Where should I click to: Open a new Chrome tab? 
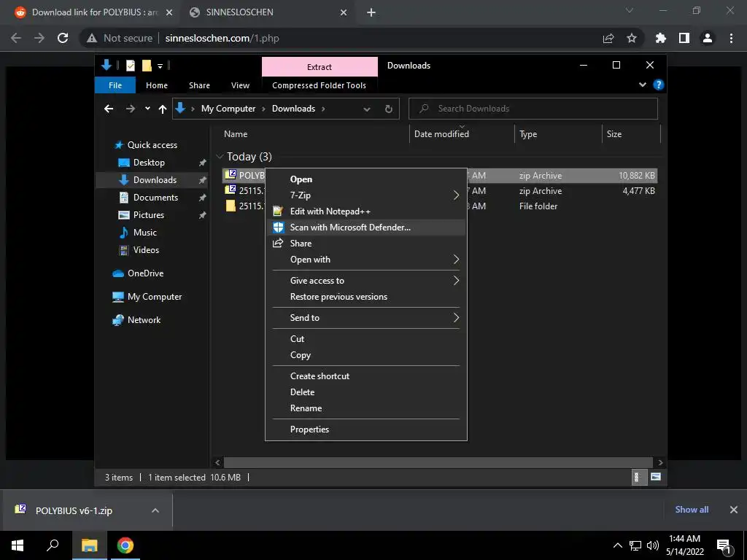tap(371, 12)
